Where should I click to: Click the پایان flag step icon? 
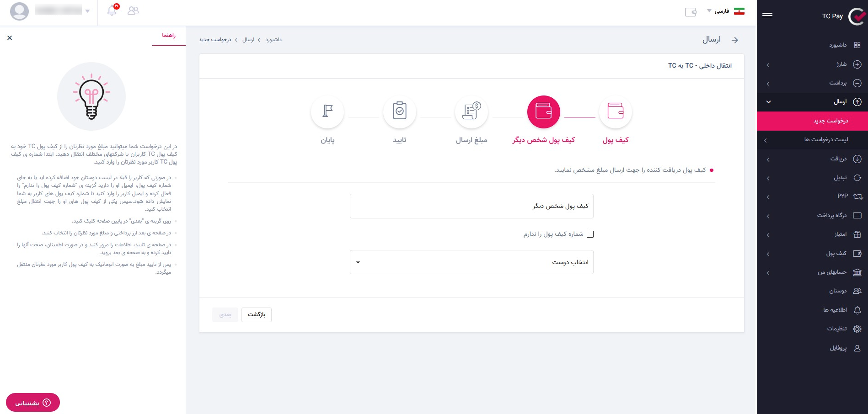tap(327, 111)
